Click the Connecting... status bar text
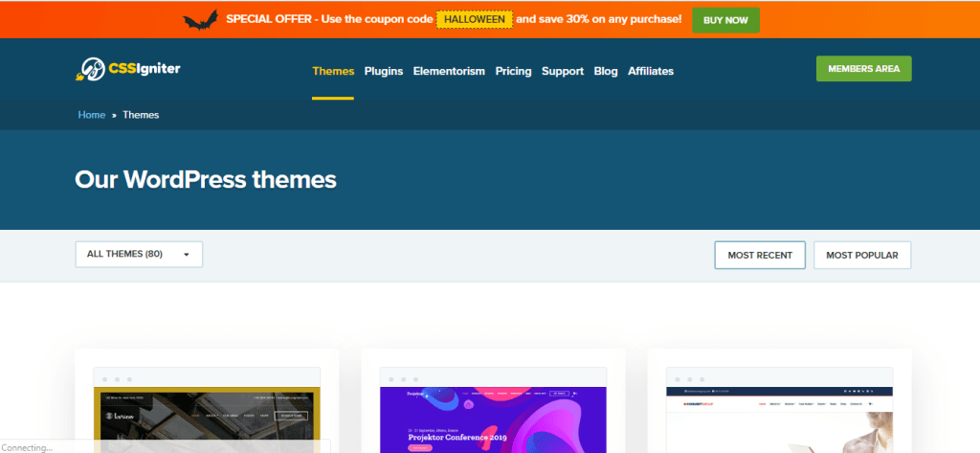This screenshot has height=453, width=980. coord(27,448)
